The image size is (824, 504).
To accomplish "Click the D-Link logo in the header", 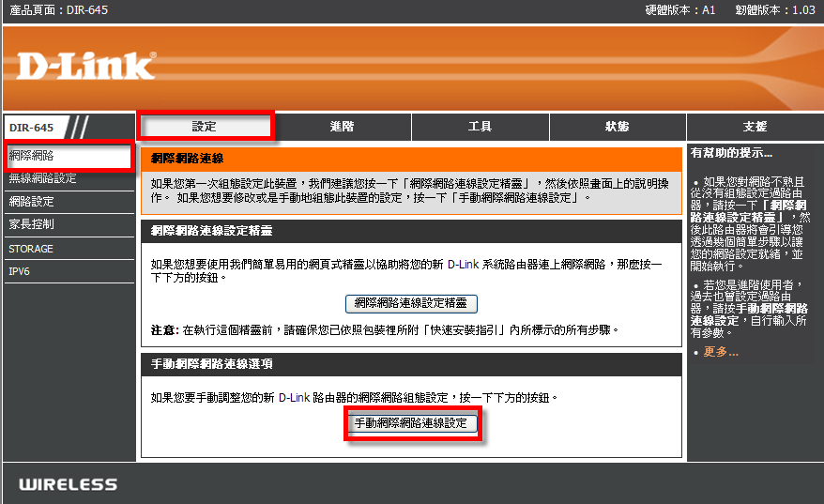I will pyautogui.click(x=85, y=66).
